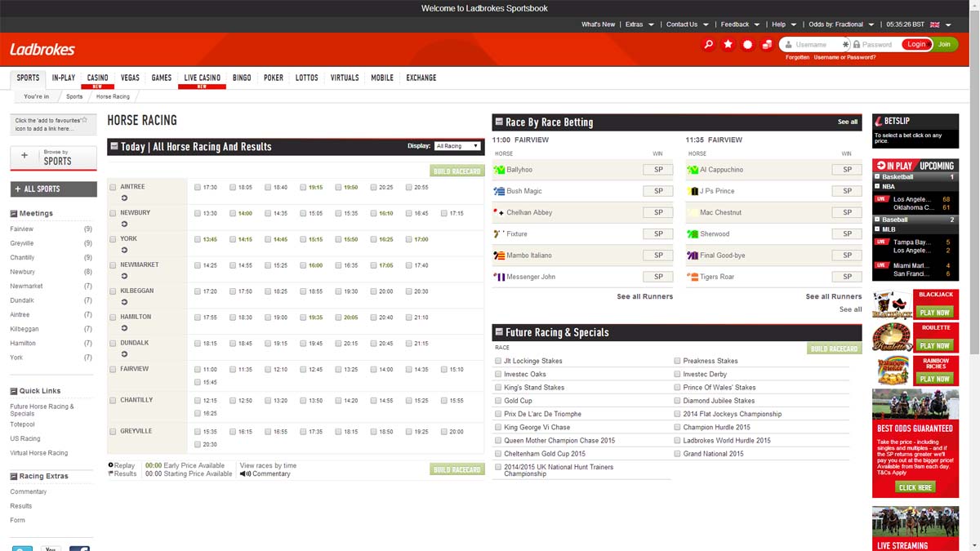Expand the Extras dropdown menu
The width and height of the screenshot is (980, 551).
click(639, 24)
